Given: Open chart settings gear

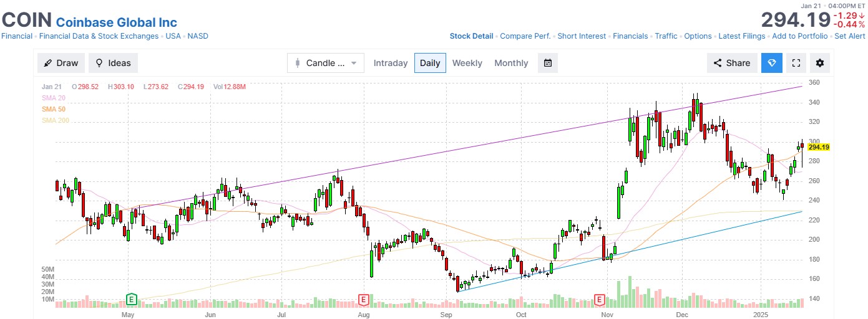Looking at the screenshot, I should [x=820, y=63].
